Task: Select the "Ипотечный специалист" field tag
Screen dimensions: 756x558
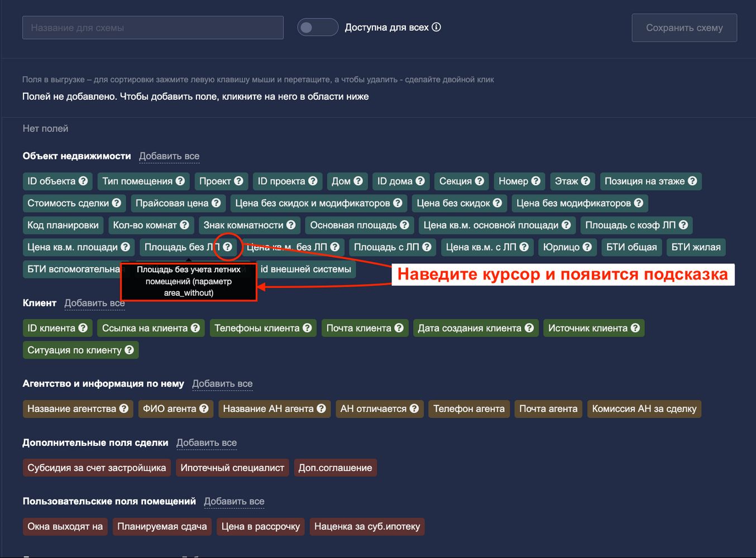Action: pos(232,468)
